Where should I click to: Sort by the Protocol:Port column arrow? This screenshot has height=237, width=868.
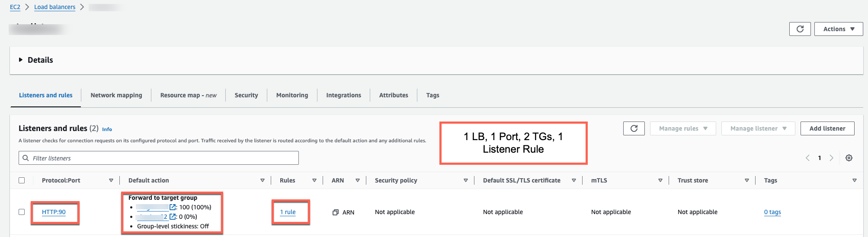pyautogui.click(x=111, y=180)
